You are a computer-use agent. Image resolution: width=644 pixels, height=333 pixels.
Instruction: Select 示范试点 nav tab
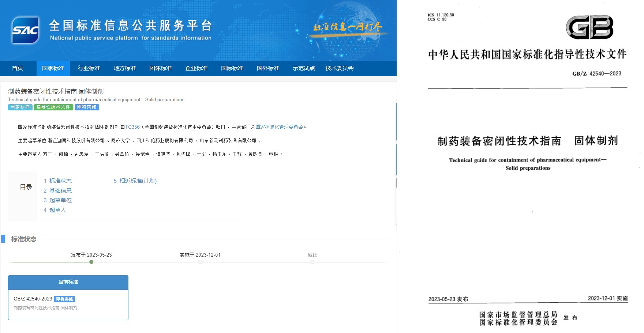(x=304, y=68)
